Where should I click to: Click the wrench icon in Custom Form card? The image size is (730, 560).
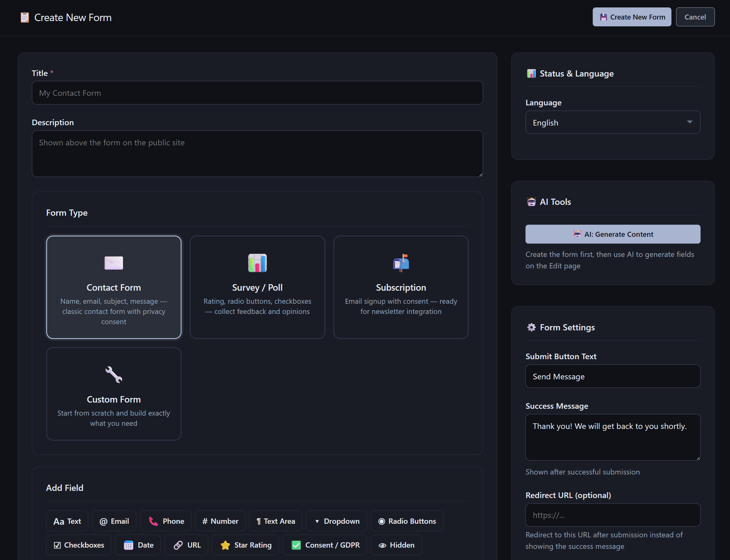coord(114,375)
